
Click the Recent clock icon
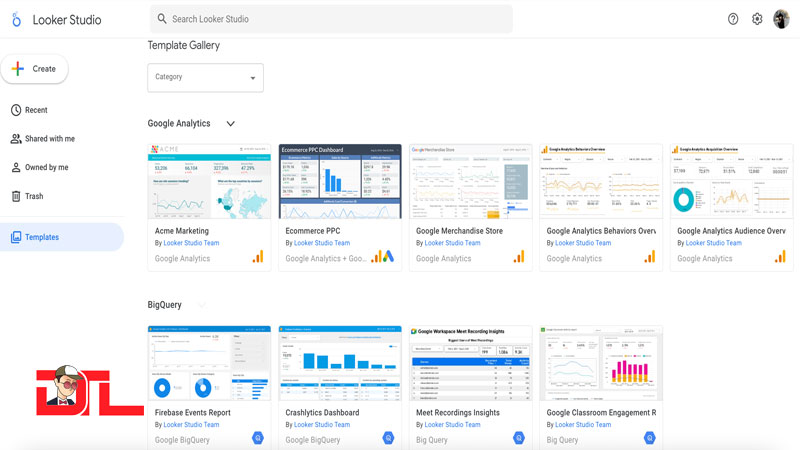tap(16, 110)
